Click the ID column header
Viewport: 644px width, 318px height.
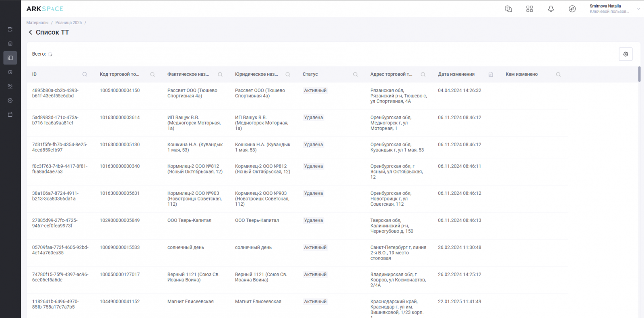[x=34, y=74]
